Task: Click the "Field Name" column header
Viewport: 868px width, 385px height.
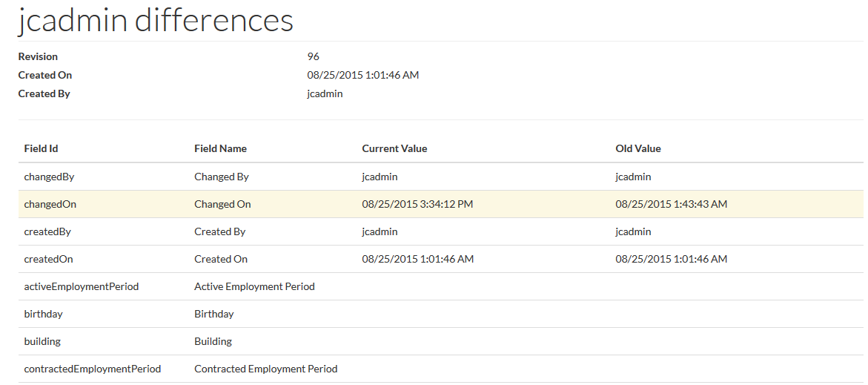Action: [x=220, y=148]
